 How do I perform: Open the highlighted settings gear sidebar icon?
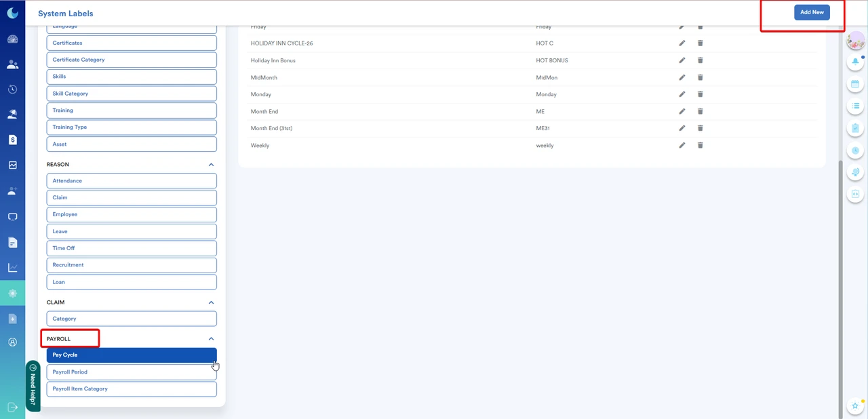pyautogui.click(x=12, y=294)
